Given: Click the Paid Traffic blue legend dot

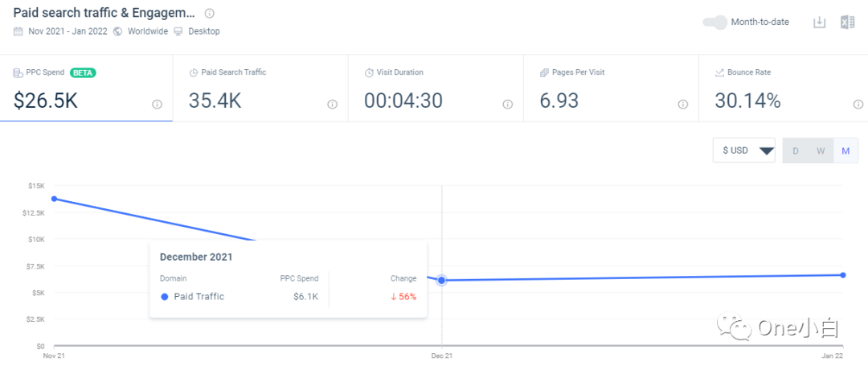Looking at the screenshot, I should click(x=165, y=297).
